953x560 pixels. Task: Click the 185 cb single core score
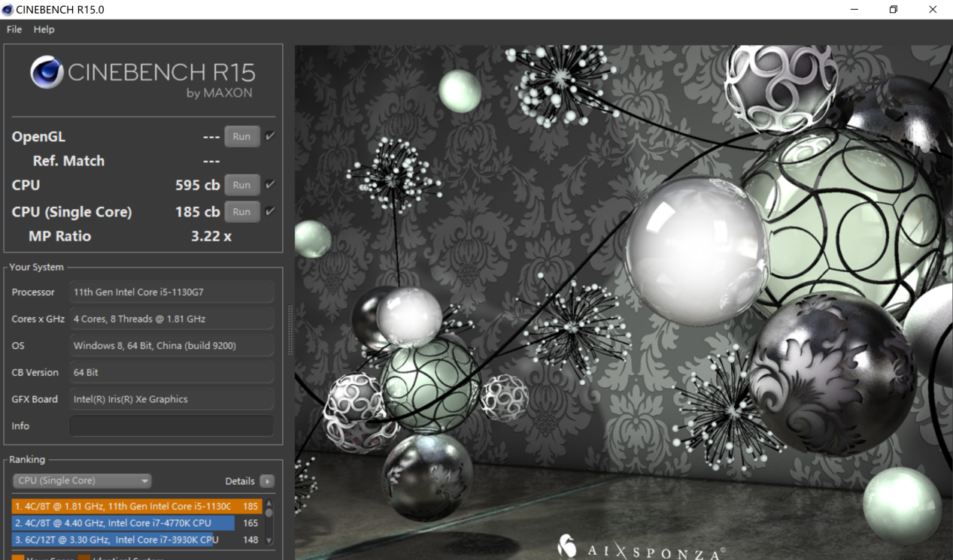[x=197, y=212]
